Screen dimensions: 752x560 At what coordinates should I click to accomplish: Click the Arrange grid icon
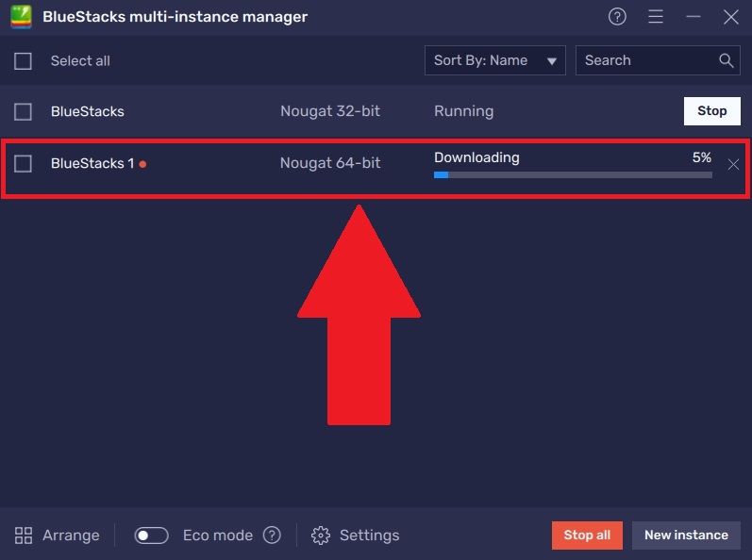click(x=23, y=535)
